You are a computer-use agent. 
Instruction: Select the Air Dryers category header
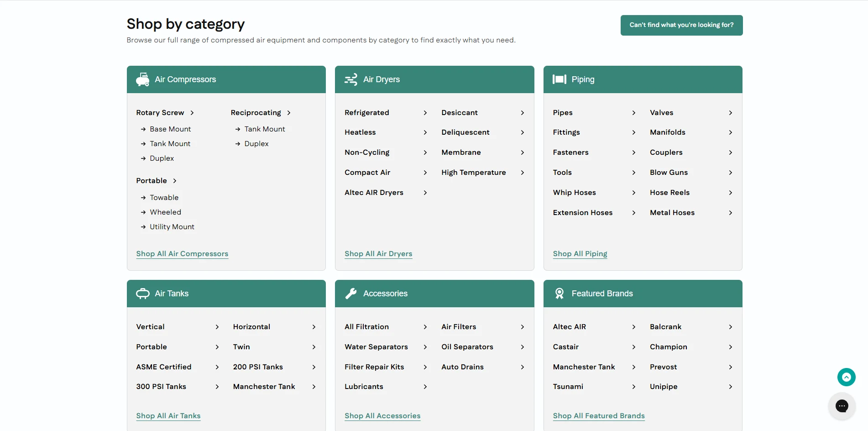point(434,79)
